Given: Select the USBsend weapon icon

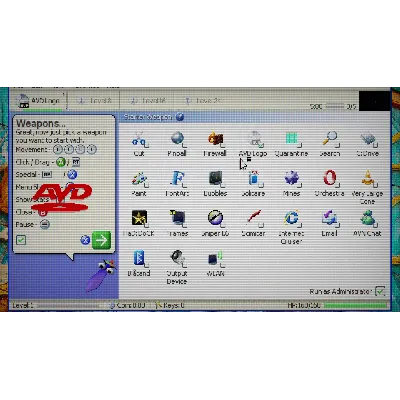Looking at the screenshot, I should (x=139, y=259).
